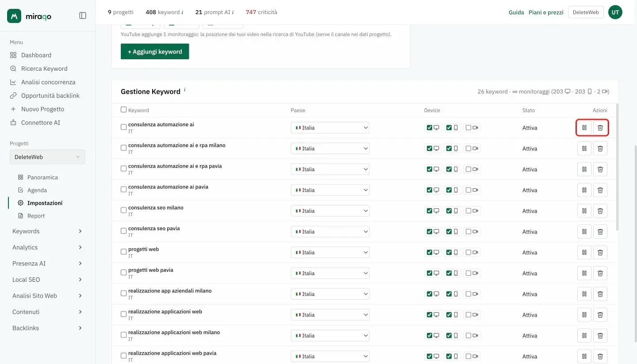Click the keyword name 'realizzazione applicazioni web pavia'
The image size is (637, 364).
[173, 353]
